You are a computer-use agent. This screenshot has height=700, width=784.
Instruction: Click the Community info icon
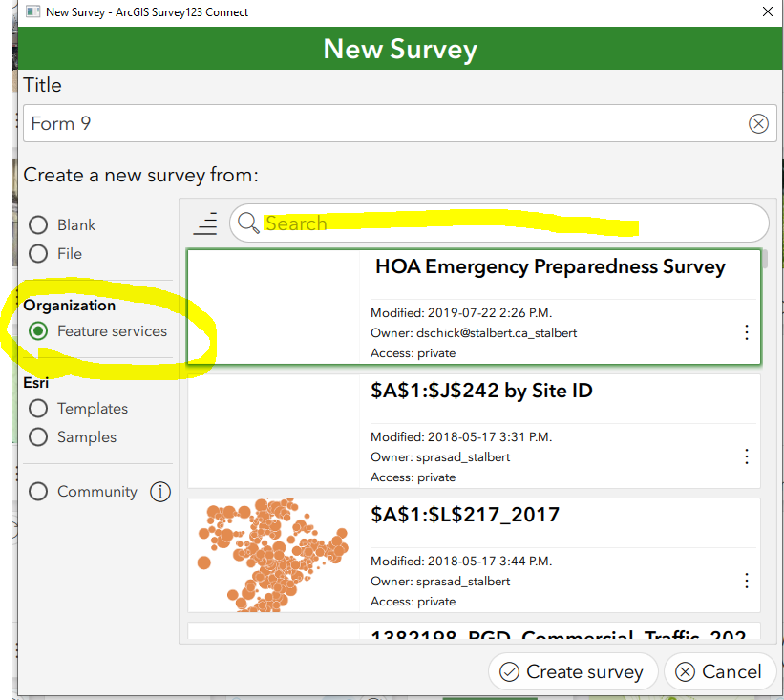[160, 492]
